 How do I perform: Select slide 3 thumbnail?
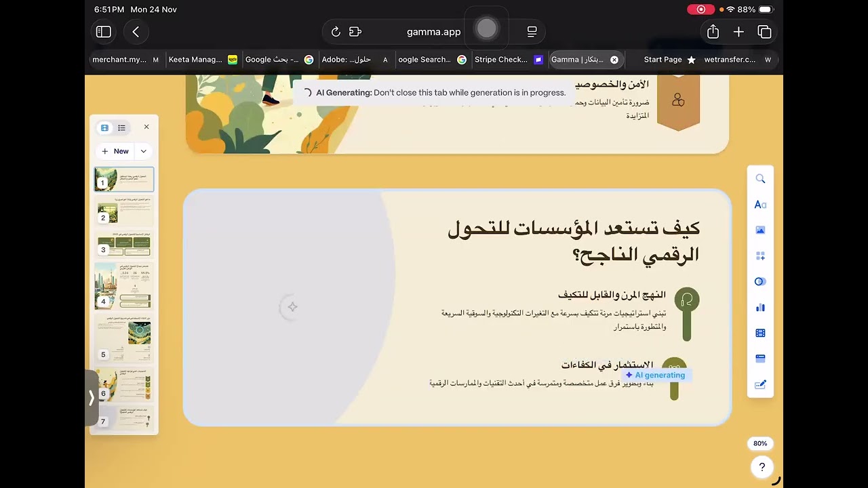[x=124, y=244]
